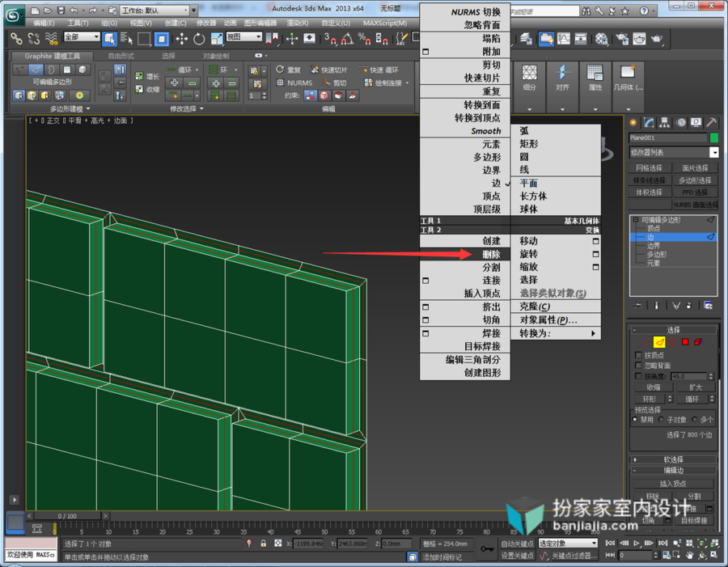This screenshot has height=567, width=728.
Task: Click the Set Key large key icon
Action: [487, 549]
